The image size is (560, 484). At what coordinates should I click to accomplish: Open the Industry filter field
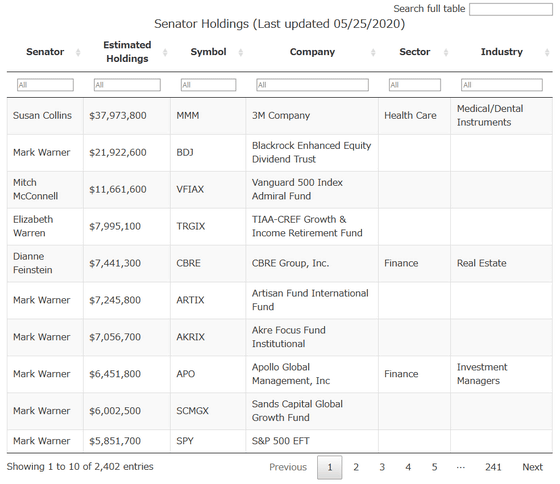pos(502,85)
